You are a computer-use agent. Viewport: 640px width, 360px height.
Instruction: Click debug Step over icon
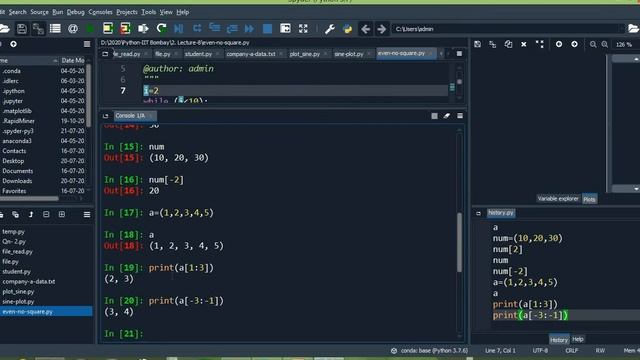click(x=197, y=29)
